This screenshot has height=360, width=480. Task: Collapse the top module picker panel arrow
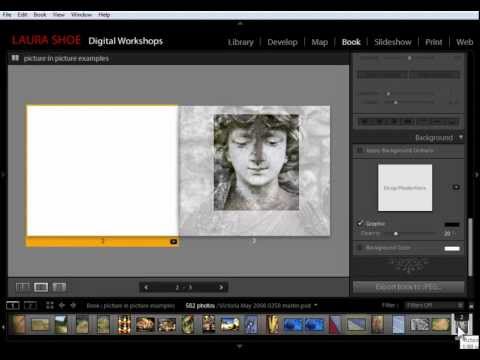click(x=240, y=24)
